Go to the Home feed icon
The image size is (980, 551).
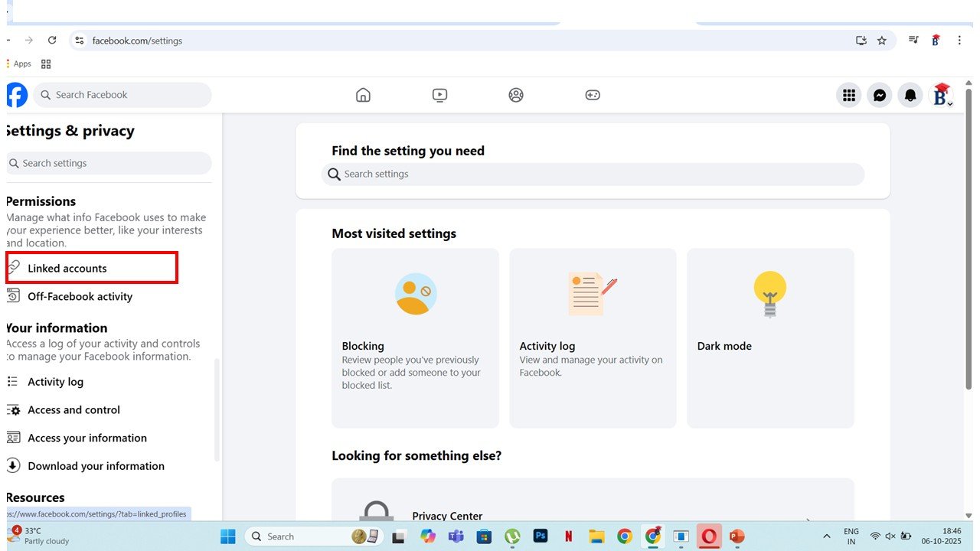tap(363, 95)
